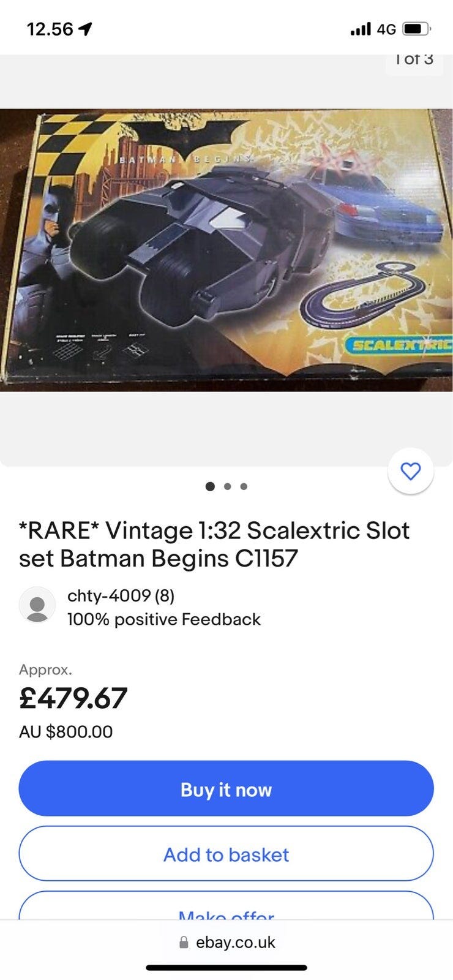Tap the location arrow in status bar
Screen dimensions: 453x980
[86, 29]
